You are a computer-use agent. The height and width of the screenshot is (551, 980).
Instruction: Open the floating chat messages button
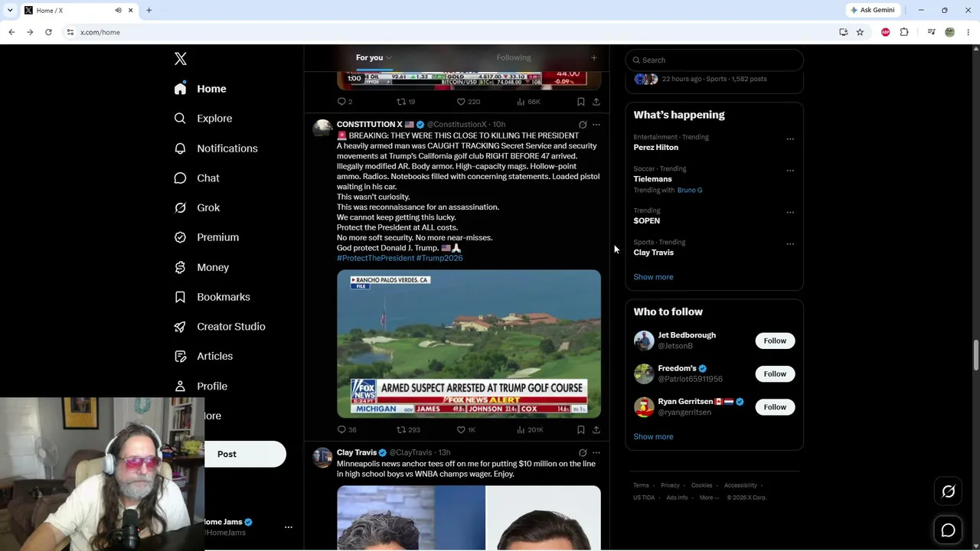click(948, 530)
